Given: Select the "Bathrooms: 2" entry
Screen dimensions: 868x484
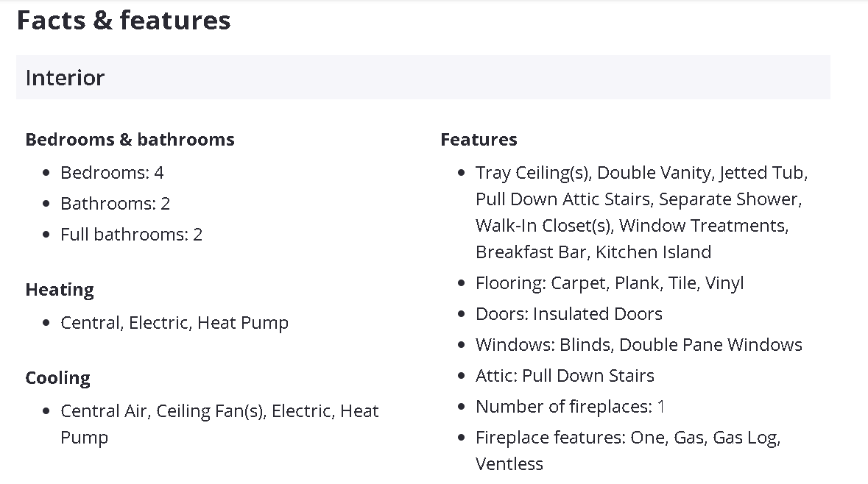Looking at the screenshot, I should 115,204.
